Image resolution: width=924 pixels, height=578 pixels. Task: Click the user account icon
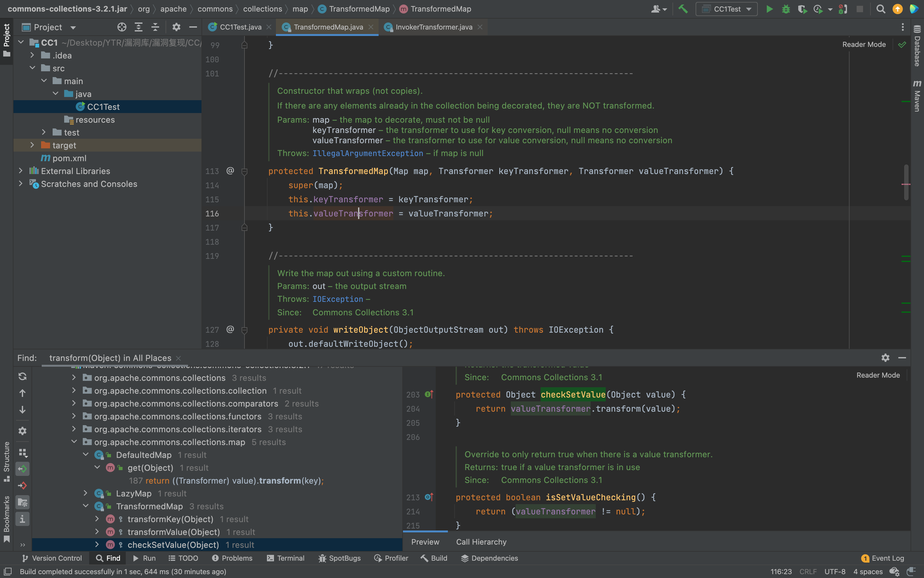point(659,9)
